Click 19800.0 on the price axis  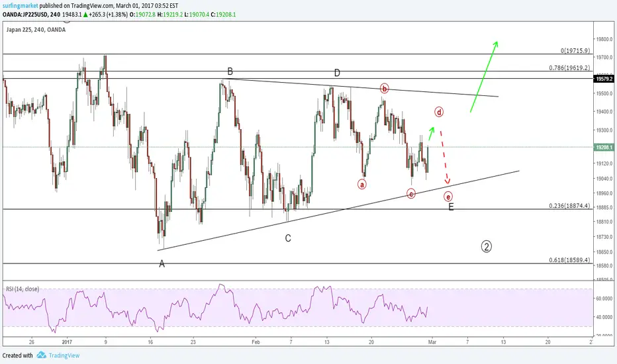[x=604, y=39]
